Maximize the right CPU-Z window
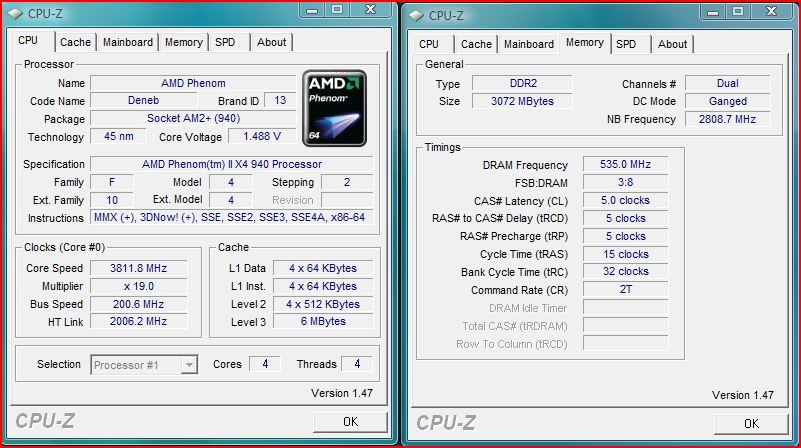 [738, 11]
